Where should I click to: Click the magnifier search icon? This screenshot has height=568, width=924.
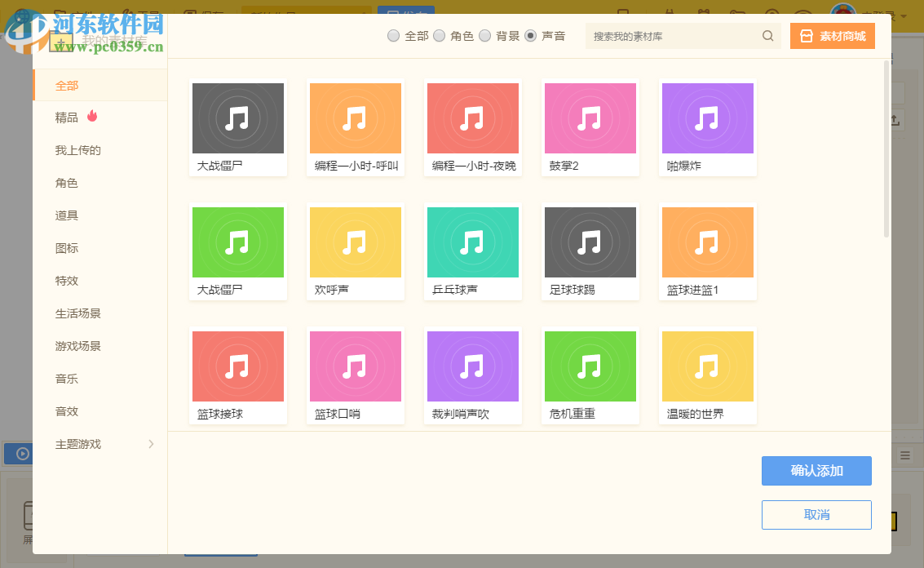click(x=767, y=36)
